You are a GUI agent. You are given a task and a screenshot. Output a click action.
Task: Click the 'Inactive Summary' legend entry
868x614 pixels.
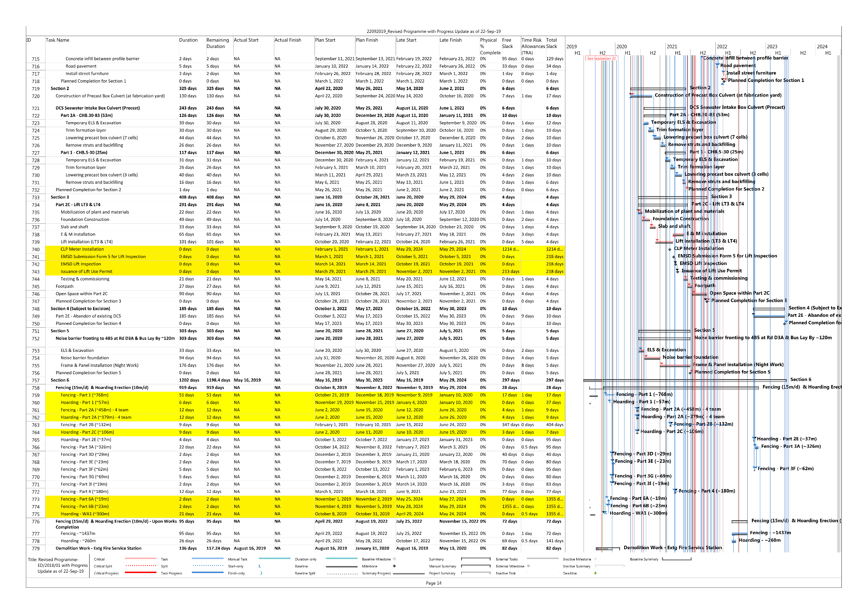pos(577,567)
